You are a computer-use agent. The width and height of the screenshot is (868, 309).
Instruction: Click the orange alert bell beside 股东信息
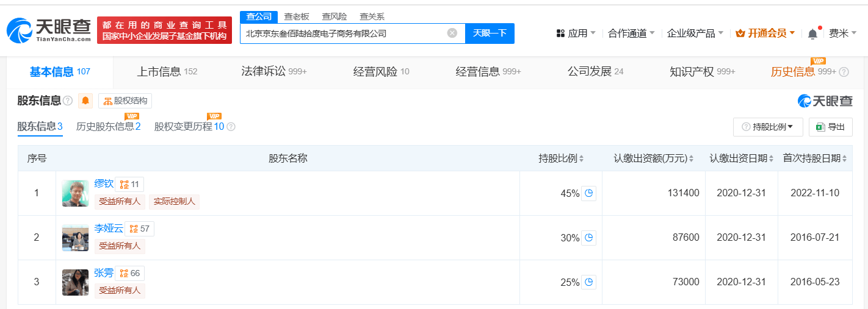86,101
